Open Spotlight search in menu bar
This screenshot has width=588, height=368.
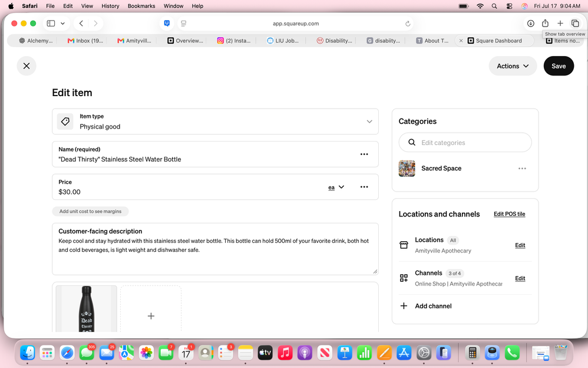pyautogui.click(x=494, y=6)
